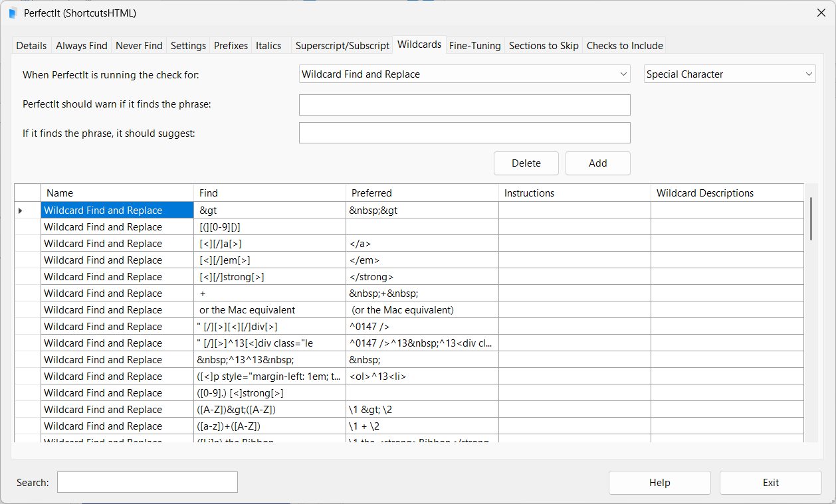
Task: Select Find cell 'or the Mac equivalent'
Action: point(270,310)
